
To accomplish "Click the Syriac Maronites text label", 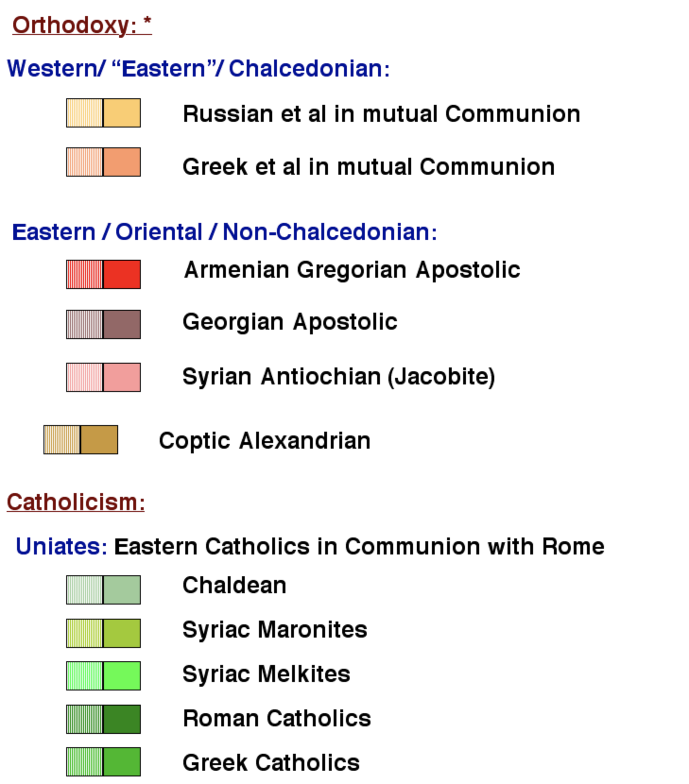I will 275,630.
